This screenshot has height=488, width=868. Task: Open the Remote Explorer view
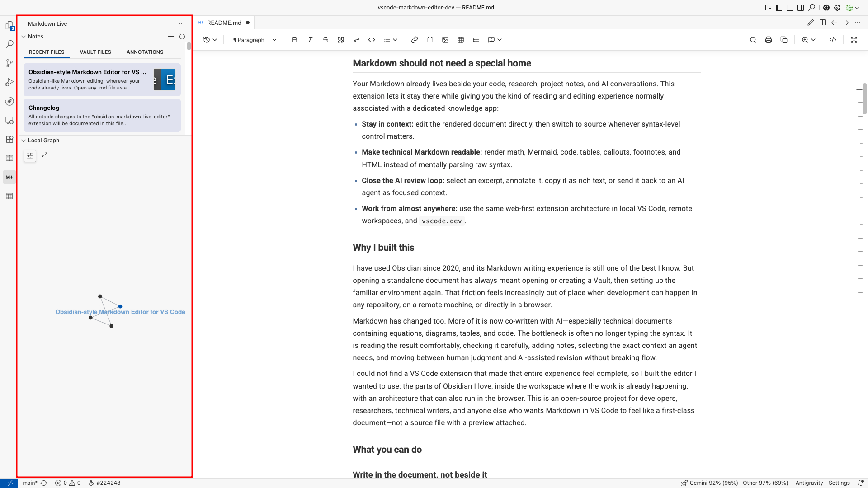tap(9, 120)
